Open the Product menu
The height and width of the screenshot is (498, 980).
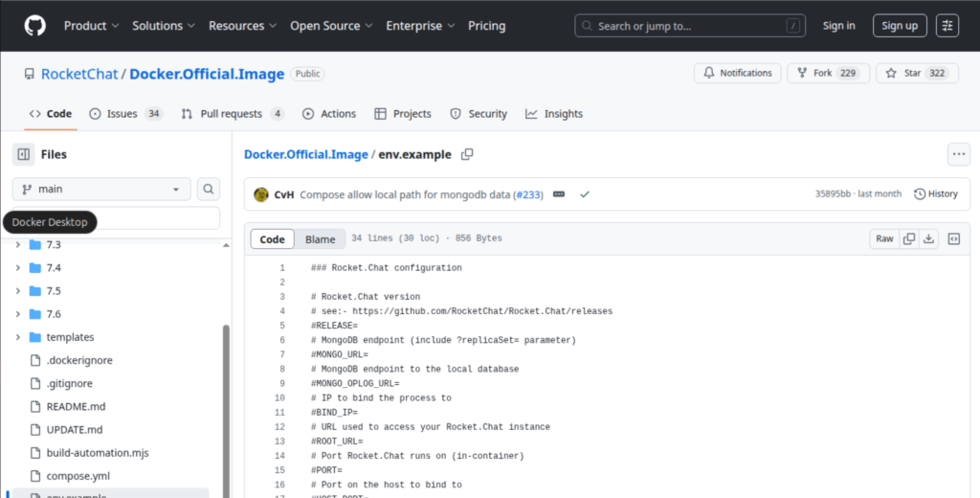[x=91, y=26]
